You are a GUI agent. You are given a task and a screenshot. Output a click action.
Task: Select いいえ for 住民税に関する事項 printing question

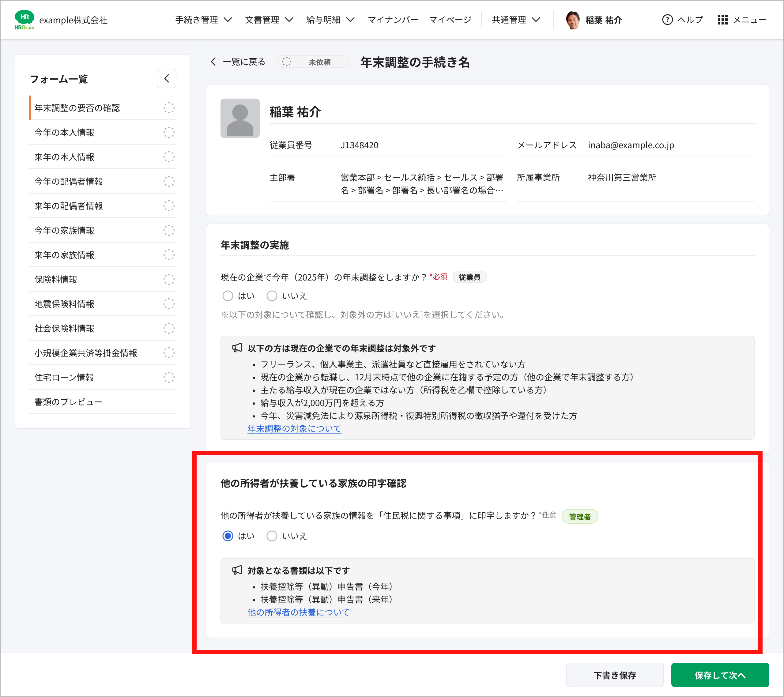tap(272, 536)
